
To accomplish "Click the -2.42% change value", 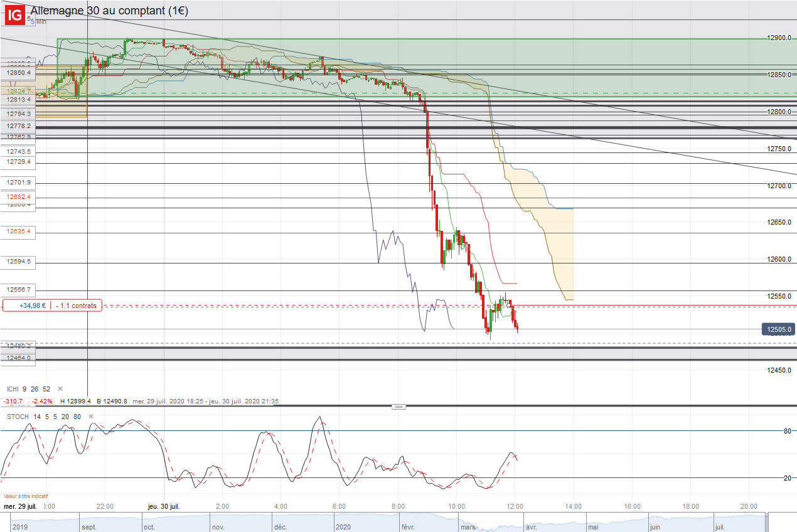I will point(42,402).
